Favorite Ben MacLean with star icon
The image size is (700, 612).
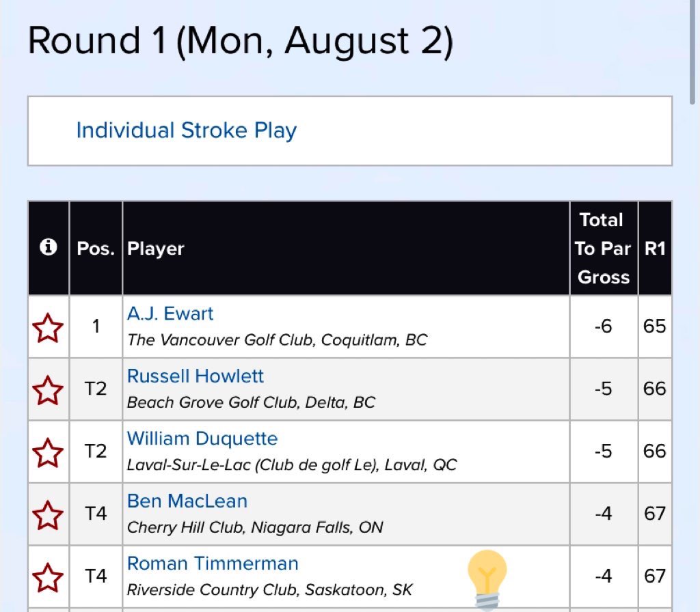click(x=48, y=514)
